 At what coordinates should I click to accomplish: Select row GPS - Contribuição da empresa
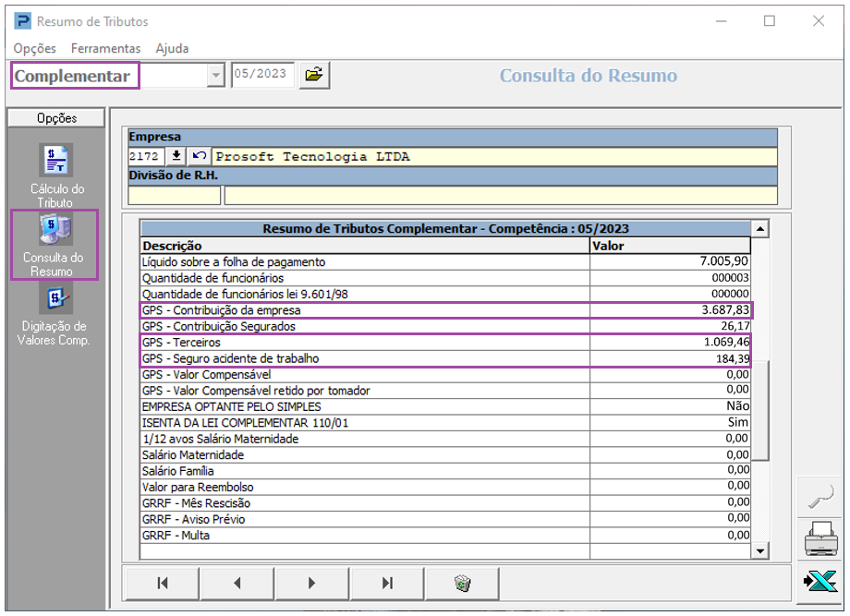tap(445, 310)
